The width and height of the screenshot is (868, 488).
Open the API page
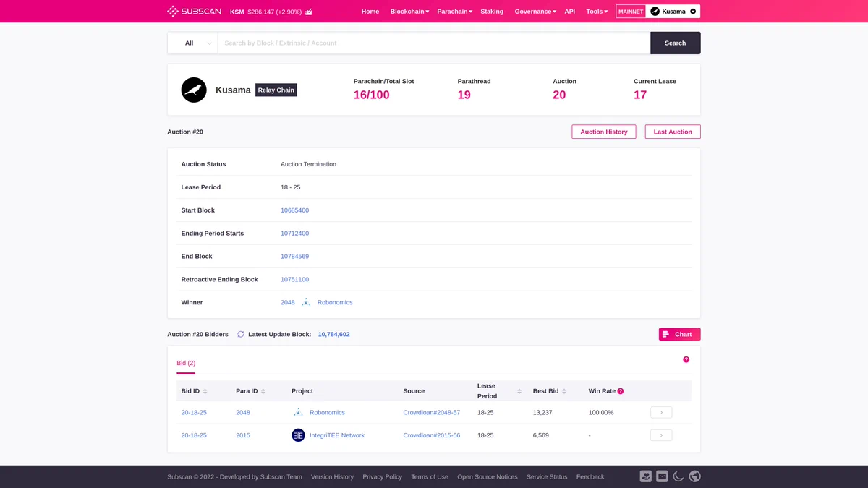tap(570, 12)
